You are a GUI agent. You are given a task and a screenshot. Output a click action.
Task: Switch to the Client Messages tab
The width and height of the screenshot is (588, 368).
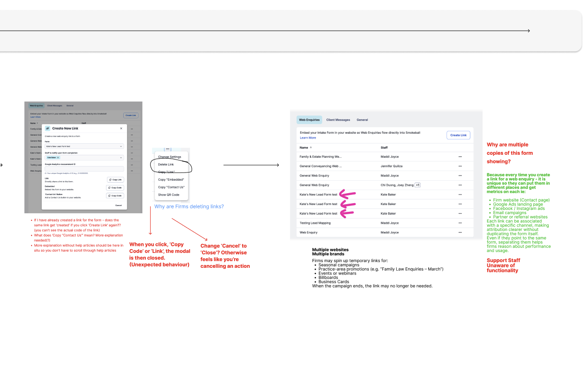[x=338, y=120]
